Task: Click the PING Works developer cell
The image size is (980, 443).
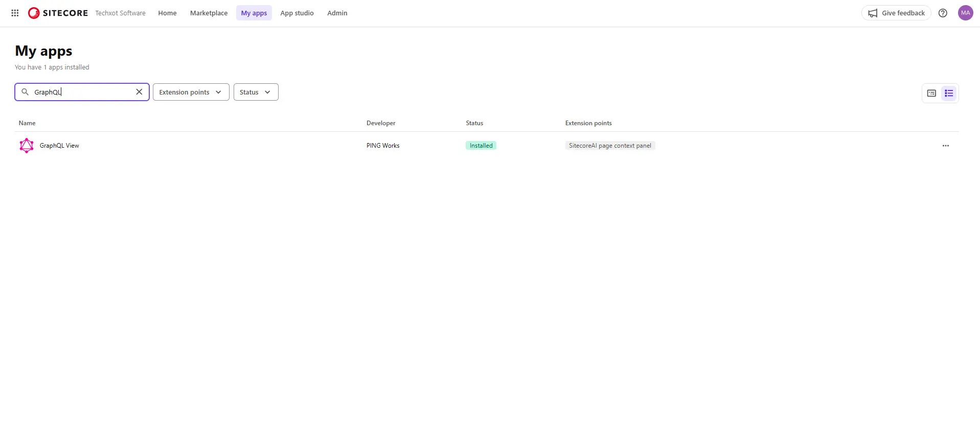Action: tap(383, 146)
